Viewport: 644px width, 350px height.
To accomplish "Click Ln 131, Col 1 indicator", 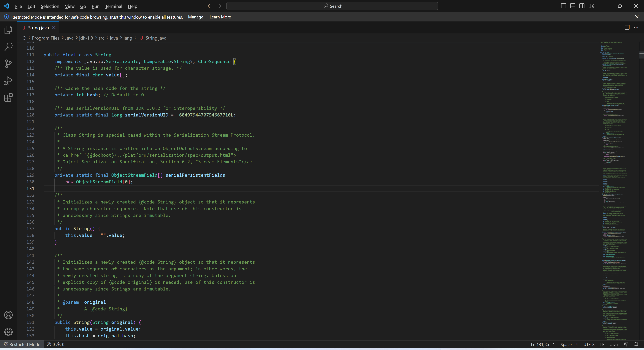I will 543,344.
